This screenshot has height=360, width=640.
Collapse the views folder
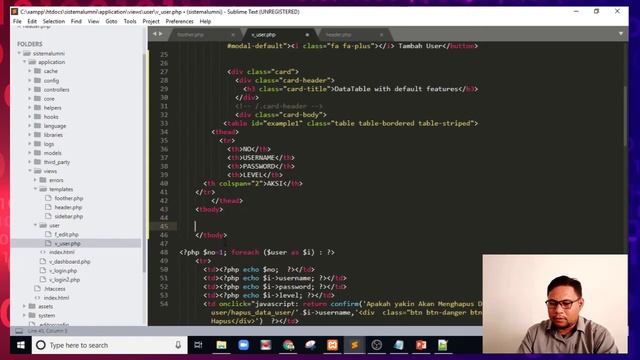coord(30,171)
